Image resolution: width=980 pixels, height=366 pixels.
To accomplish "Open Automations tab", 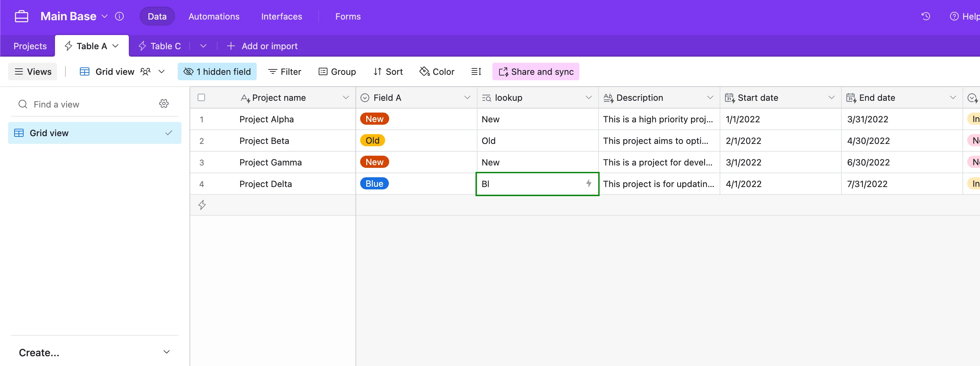I will point(214,16).
